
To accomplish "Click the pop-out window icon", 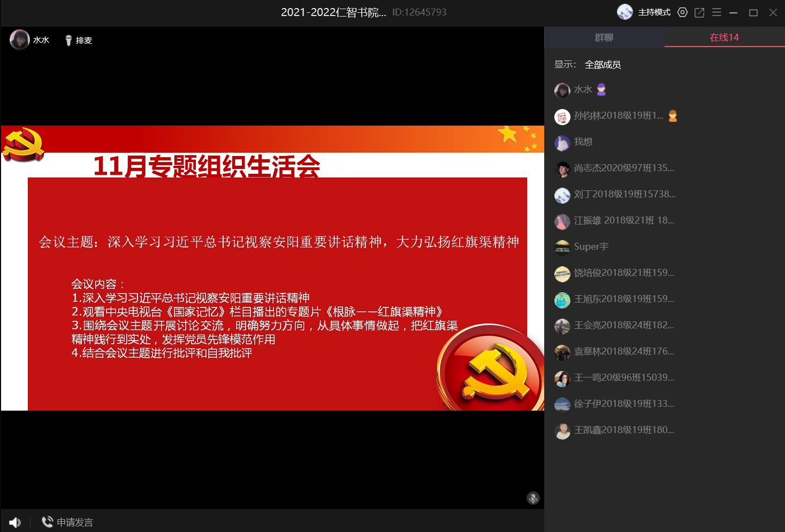I will (x=699, y=12).
